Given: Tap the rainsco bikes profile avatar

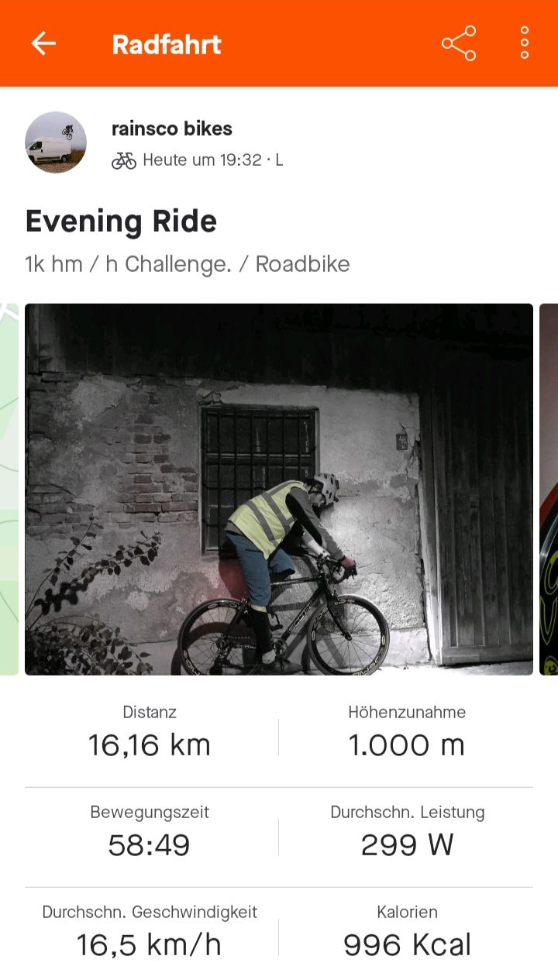Looking at the screenshot, I should coord(56,142).
